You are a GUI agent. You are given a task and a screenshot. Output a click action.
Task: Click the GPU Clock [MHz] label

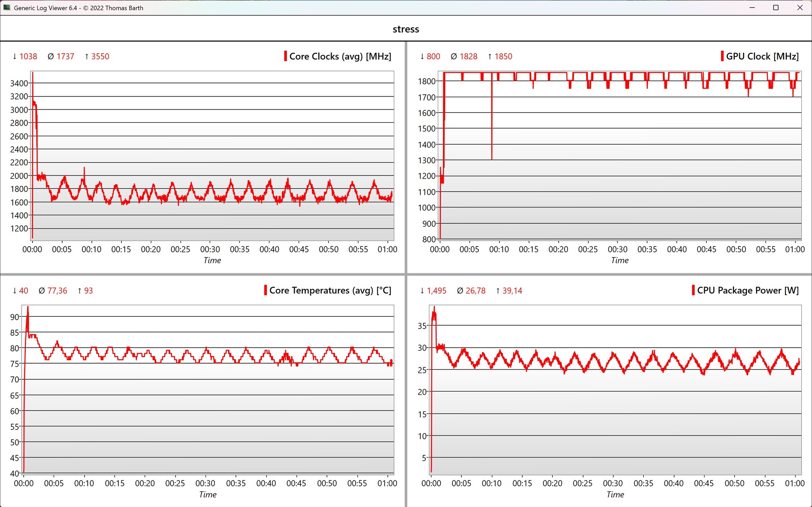[x=762, y=56]
